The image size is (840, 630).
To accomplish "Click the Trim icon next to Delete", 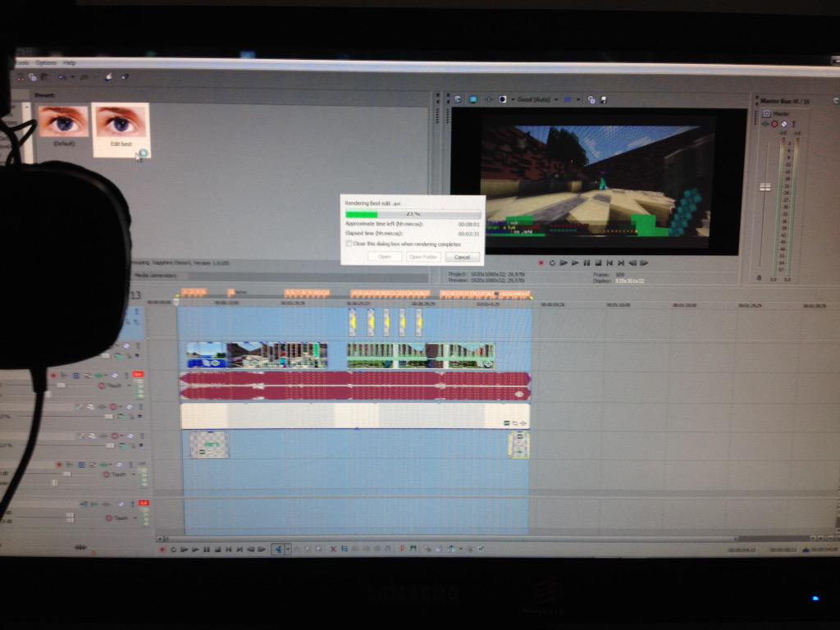I will [344, 549].
